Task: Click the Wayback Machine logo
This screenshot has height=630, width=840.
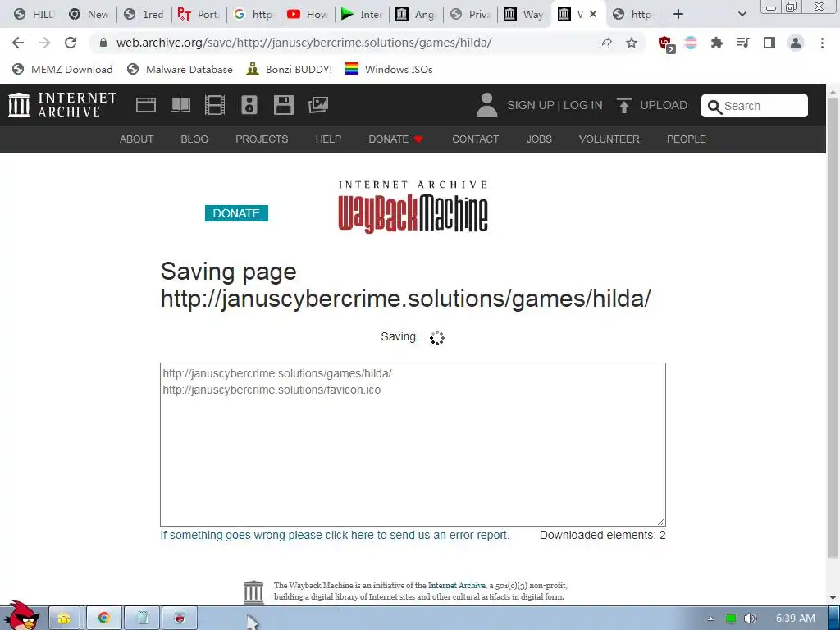Action: (x=413, y=207)
